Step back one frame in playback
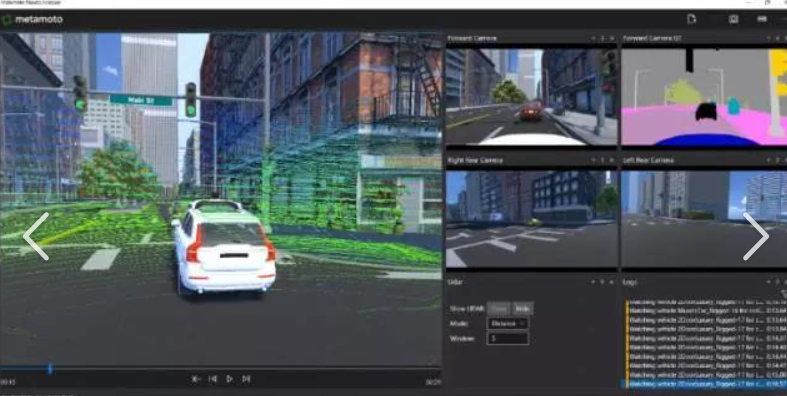 [x=213, y=379]
